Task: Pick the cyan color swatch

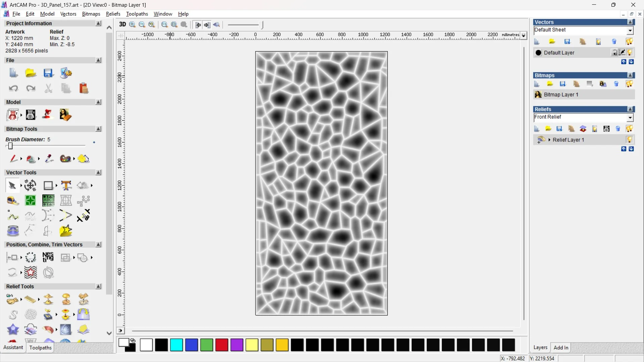Action: (x=176, y=345)
